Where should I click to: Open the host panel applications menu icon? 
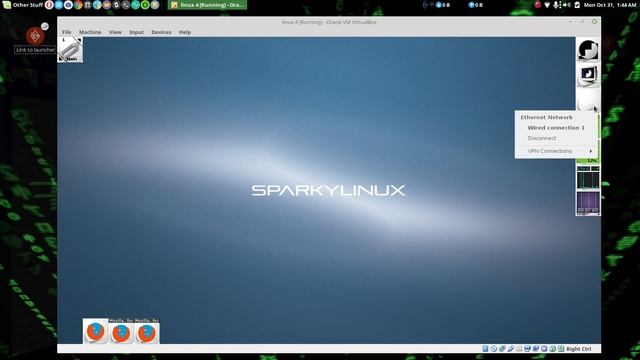(7, 5)
